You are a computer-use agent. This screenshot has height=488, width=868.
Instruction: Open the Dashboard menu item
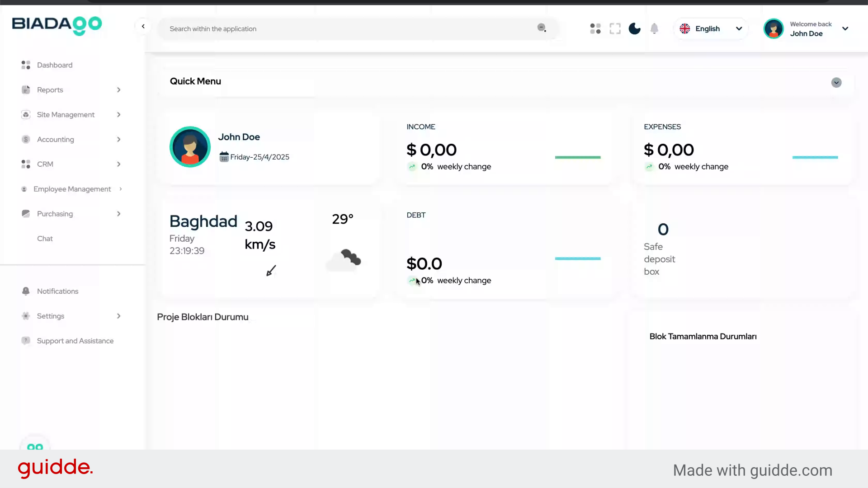pyautogui.click(x=54, y=65)
